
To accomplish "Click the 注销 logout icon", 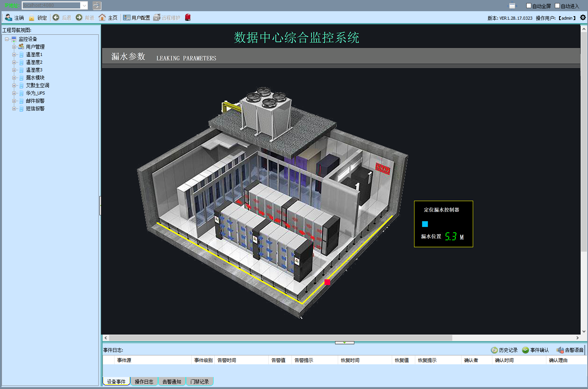I will pos(9,18).
